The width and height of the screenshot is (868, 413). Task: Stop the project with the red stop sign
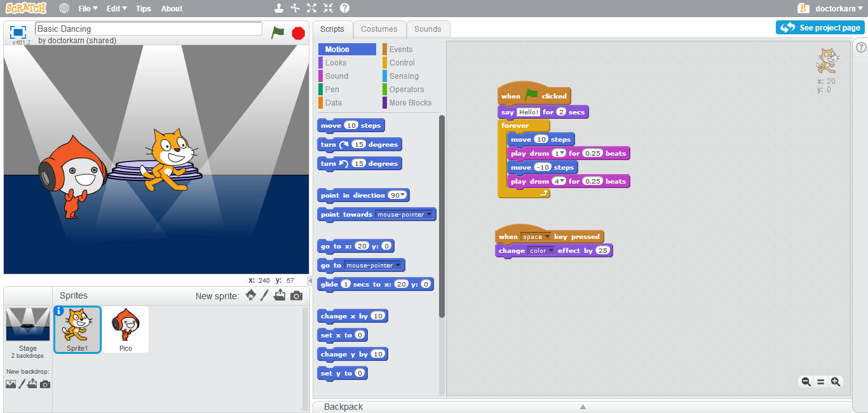pos(297,32)
